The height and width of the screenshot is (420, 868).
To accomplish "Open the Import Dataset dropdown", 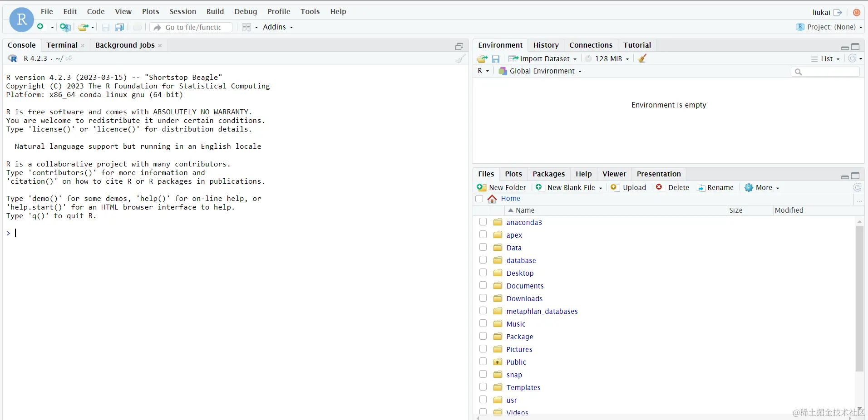I will (542, 59).
